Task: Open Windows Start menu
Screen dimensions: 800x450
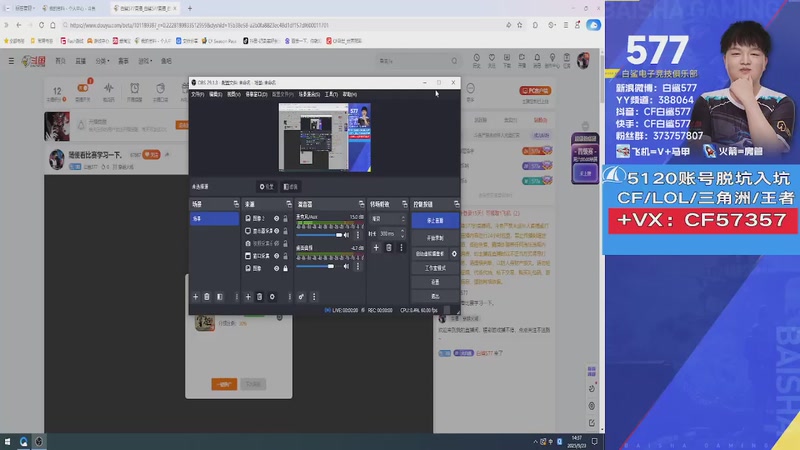Action: pos(7,441)
